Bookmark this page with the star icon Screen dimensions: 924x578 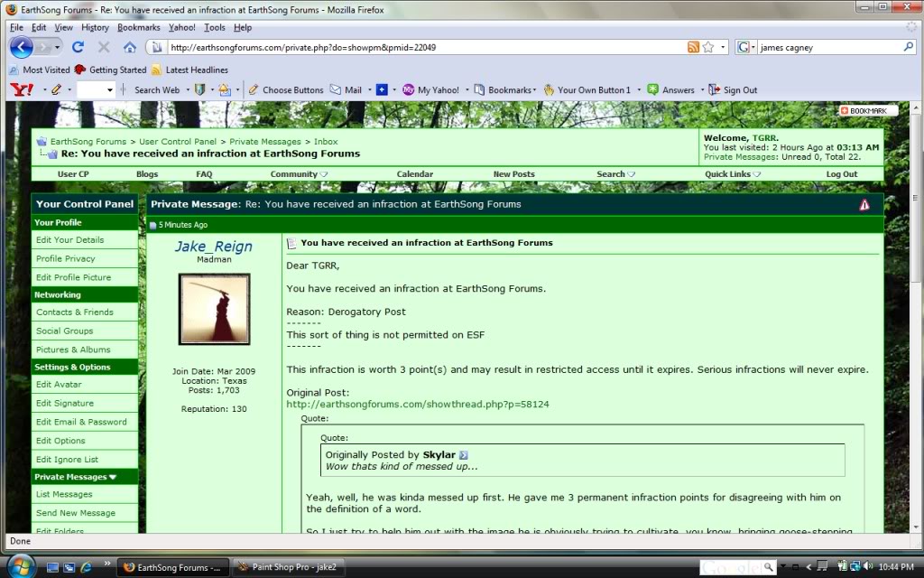[x=708, y=47]
